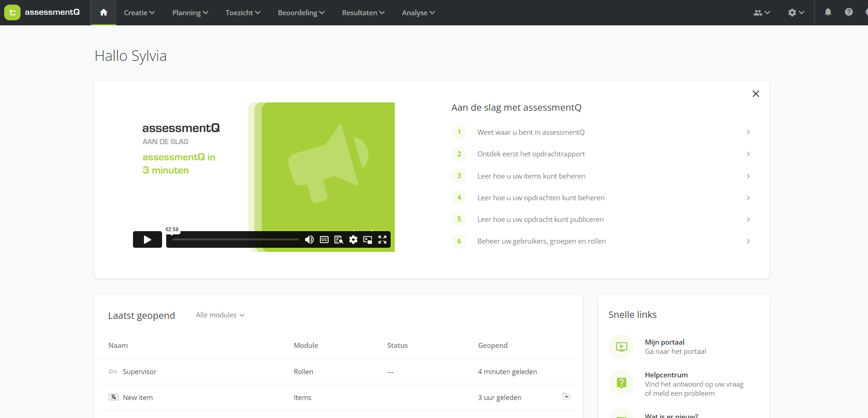This screenshot has height=418, width=868.
Task: Open the New item row action dropdown
Action: pyautogui.click(x=567, y=396)
